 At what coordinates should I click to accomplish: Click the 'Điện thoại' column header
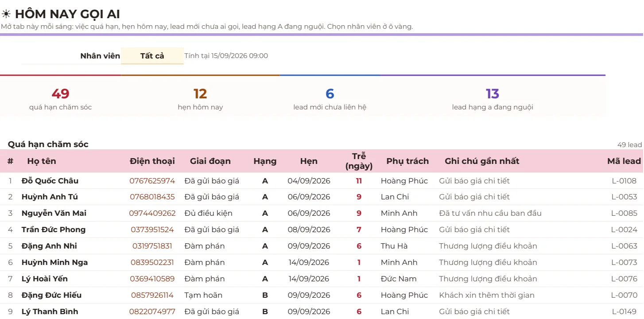[x=152, y=161]
